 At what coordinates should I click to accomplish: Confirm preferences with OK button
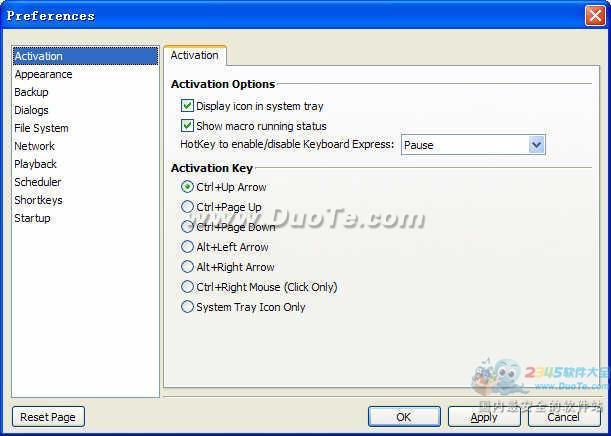(x=404, y=417)
